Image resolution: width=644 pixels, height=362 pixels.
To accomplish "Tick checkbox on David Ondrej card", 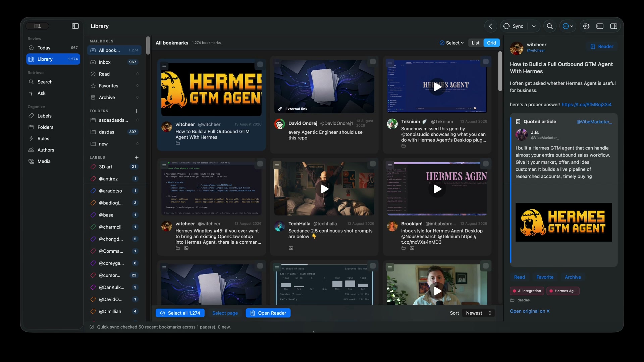I will (x=373, y=62).
